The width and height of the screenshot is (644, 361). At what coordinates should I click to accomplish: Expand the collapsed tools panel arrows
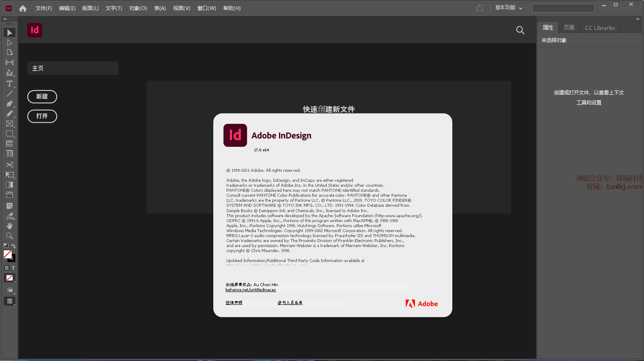tap(5, 19)
